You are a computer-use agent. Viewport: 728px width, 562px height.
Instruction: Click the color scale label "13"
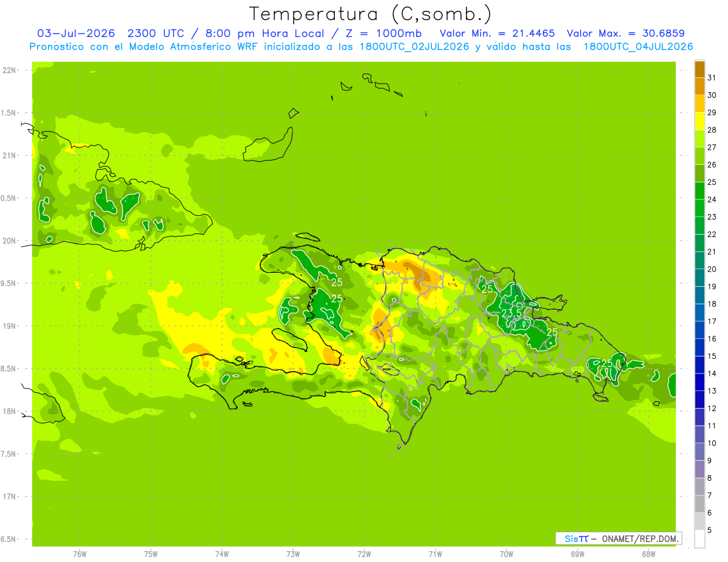[x=712, y=391]
